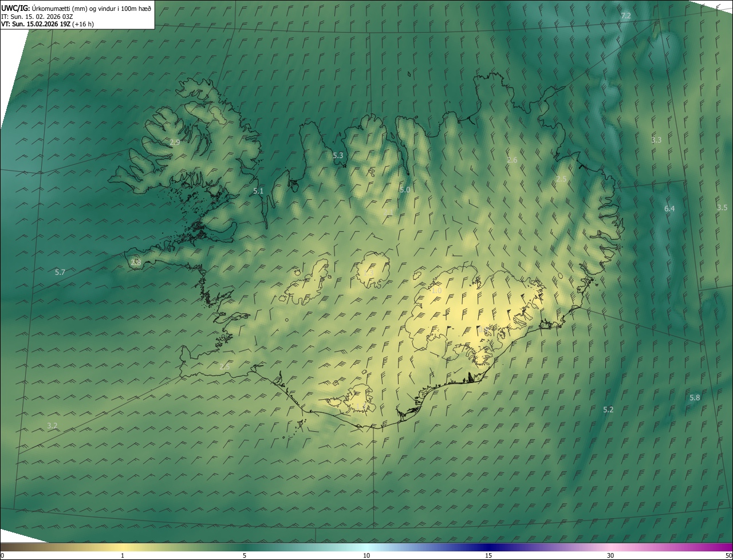733x560 pixels.
Task: Click the 3.3 value off the east coast
Action: (x=656, y=140)
